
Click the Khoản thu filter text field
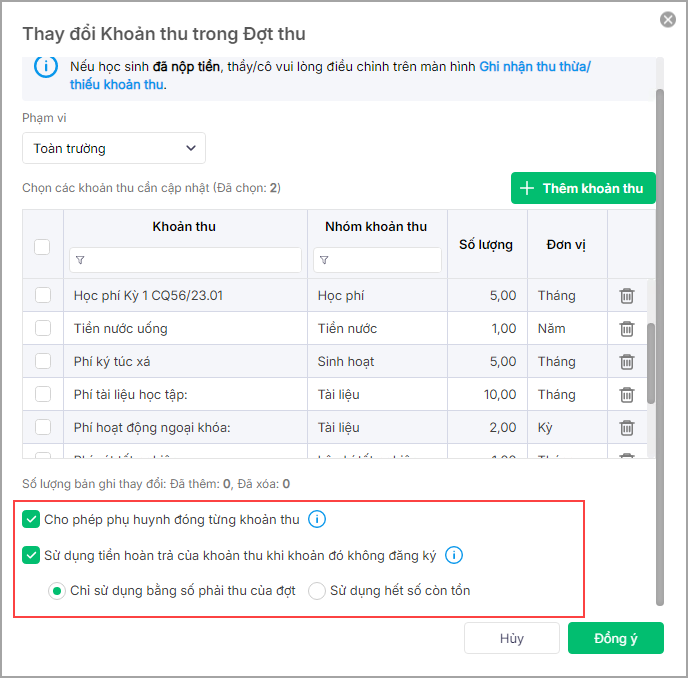(x=192, y=260)
